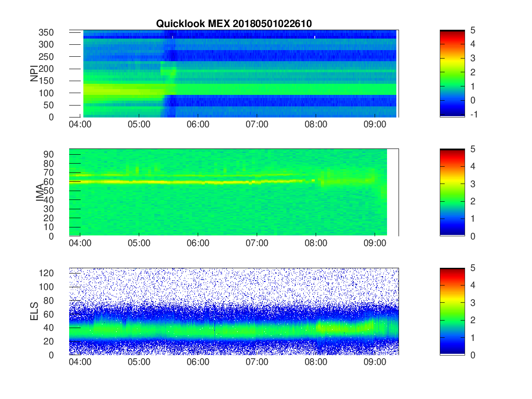The width and height of the screenshot is (532, 399).
Task: Click the ELS spectrogram plot area
Action: pos(234,311)
